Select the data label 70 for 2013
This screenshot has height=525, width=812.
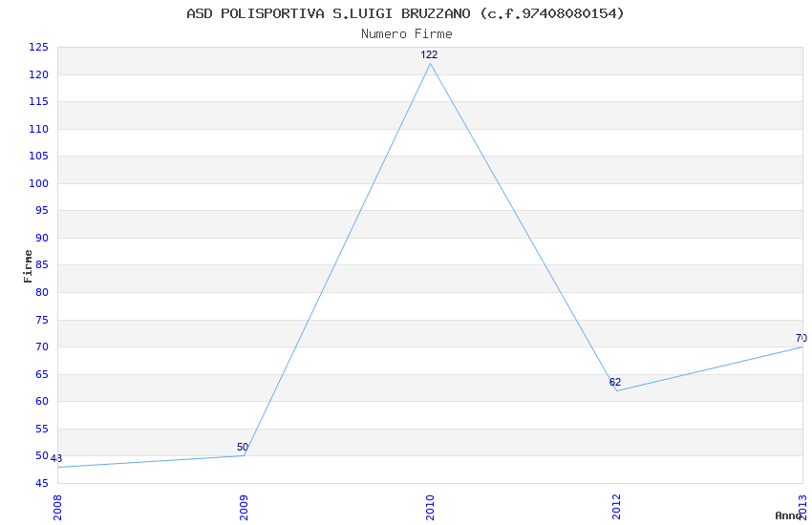[x=801, y=338]
